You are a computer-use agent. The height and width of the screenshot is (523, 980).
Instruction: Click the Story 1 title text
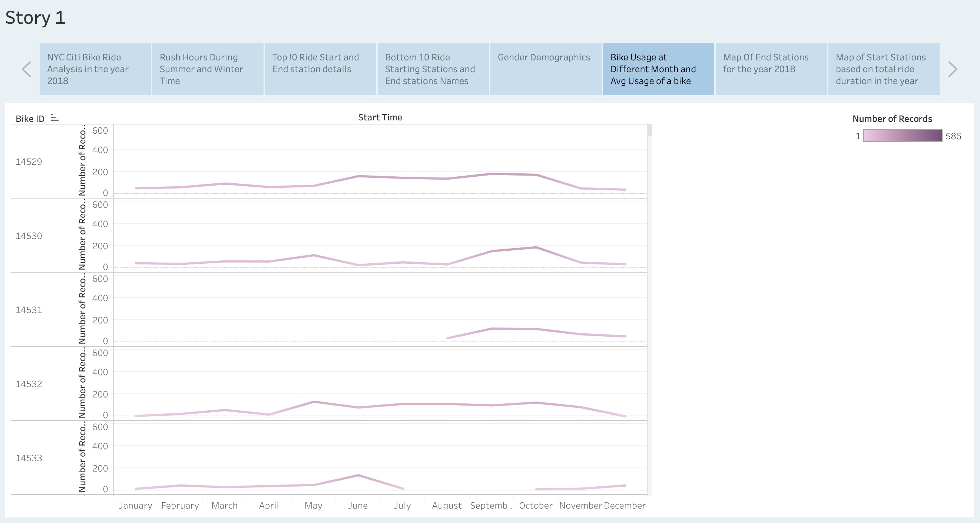click(35, 17)
